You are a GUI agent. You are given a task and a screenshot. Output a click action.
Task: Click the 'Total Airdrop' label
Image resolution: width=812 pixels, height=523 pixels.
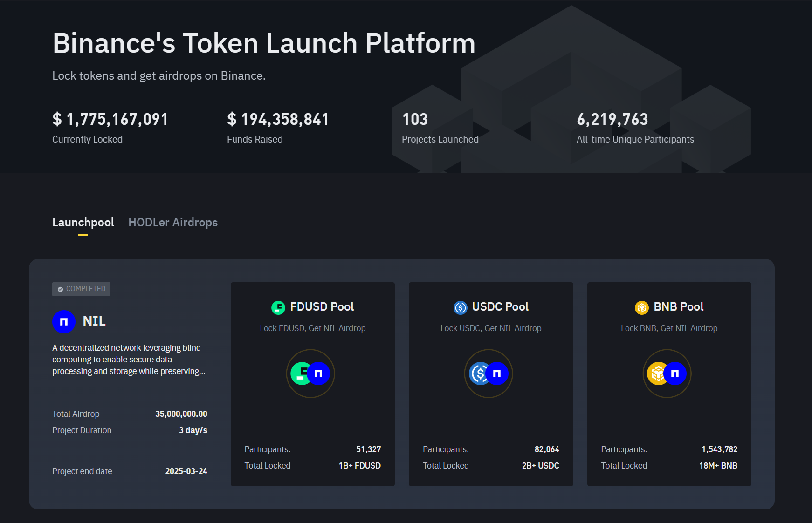pos(76,414)
